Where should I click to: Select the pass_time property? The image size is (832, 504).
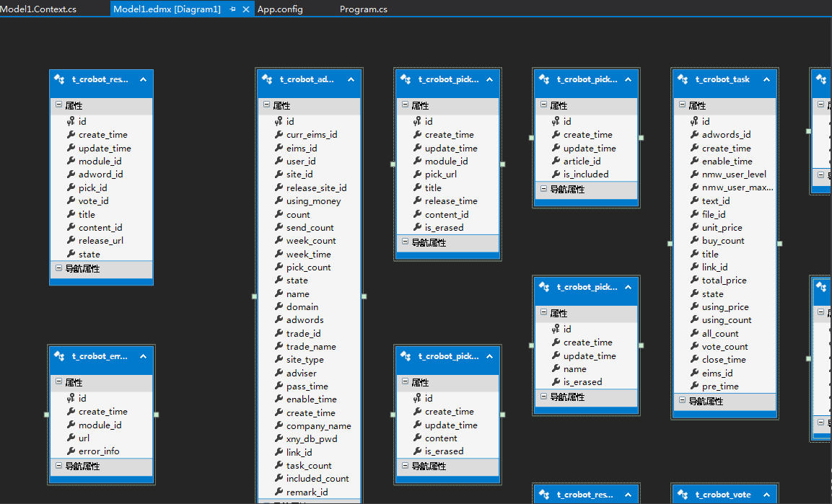[307, 386]
